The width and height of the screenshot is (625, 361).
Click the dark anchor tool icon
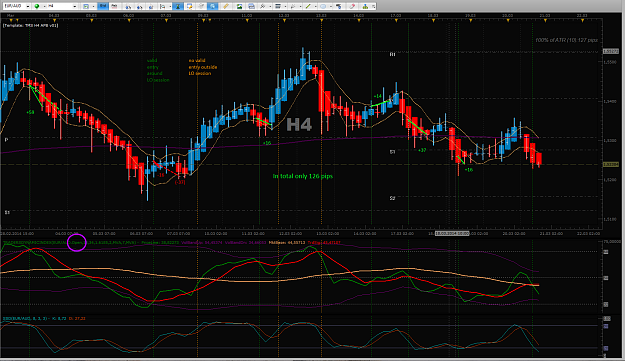click(x=339, y=6)
